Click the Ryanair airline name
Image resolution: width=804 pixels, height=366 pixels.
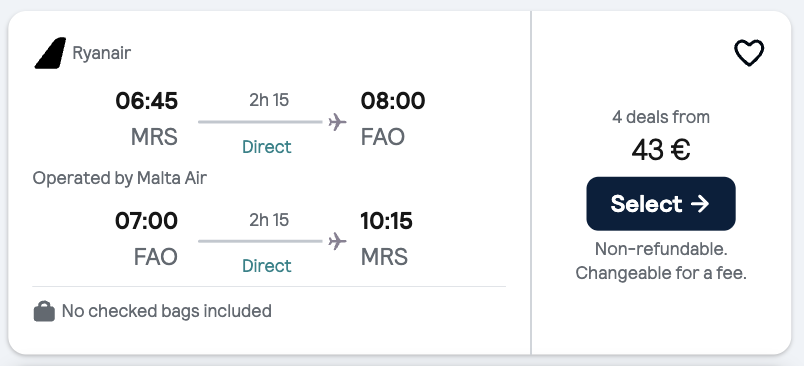[102, 53]
